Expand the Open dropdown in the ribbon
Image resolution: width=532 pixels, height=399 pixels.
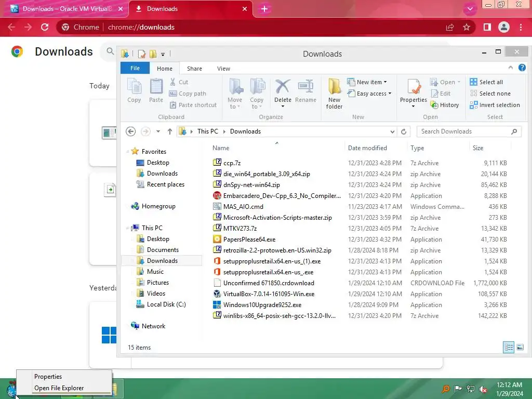459,82
